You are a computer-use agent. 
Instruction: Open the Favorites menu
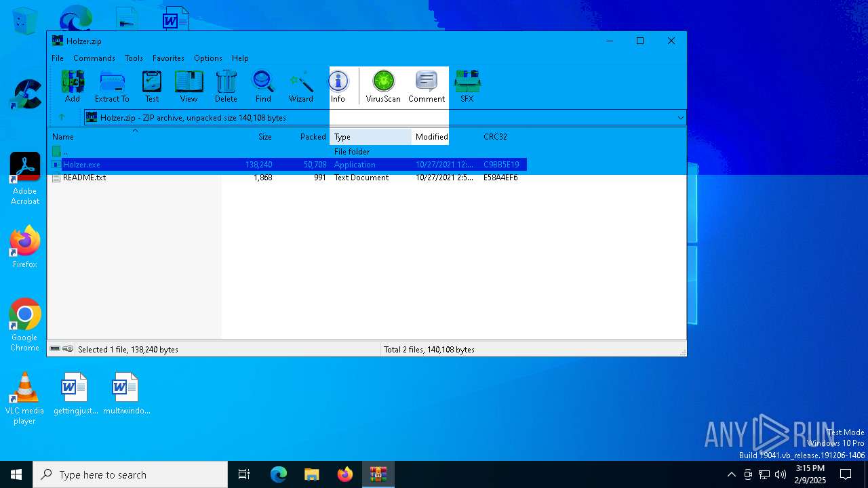[168, 58]
